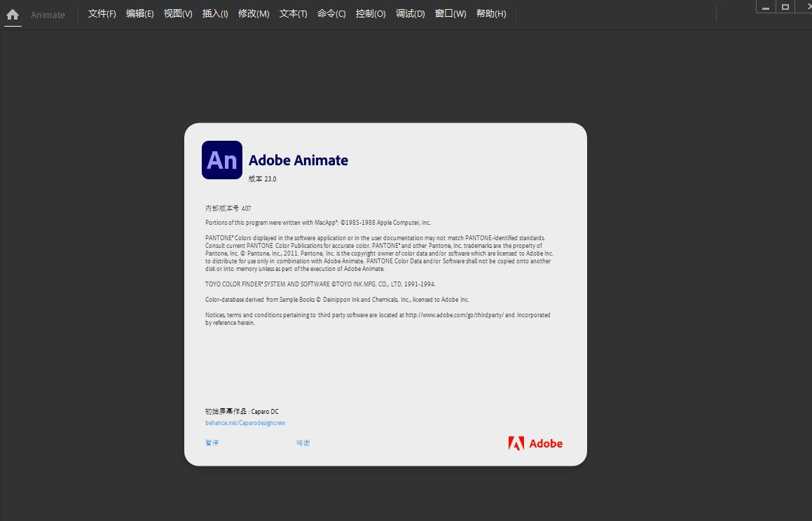Select the 修改(M) menu

(x=254, y=14)
